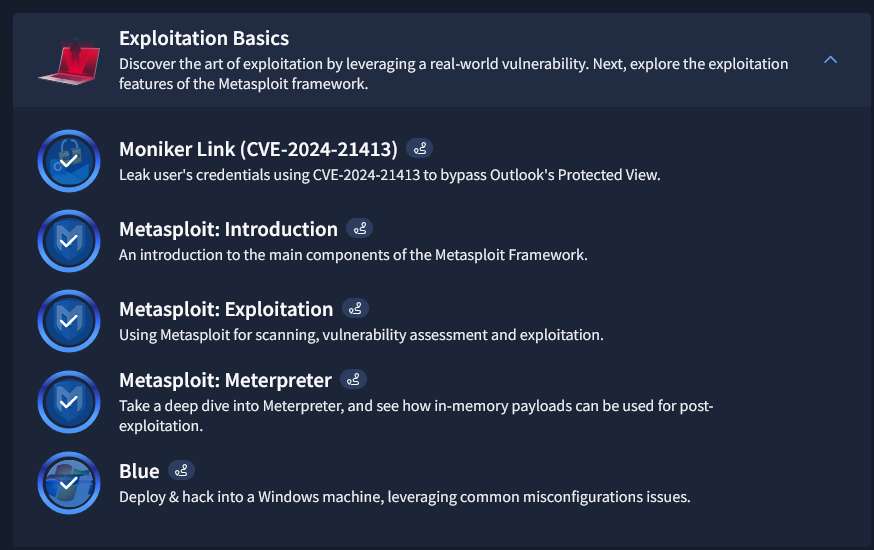Click the red laptop Exploitation Basics icon
Screen dimensions: 874x550
(x=70, y=62)
